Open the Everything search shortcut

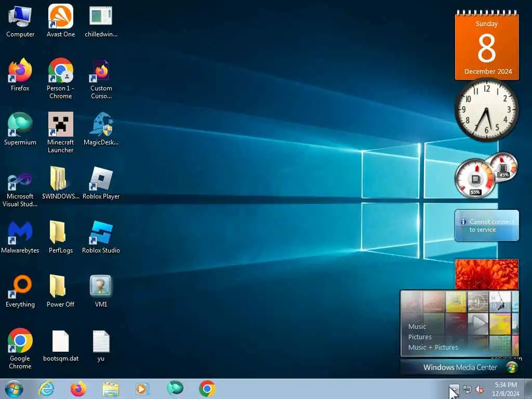click(20, 291)
